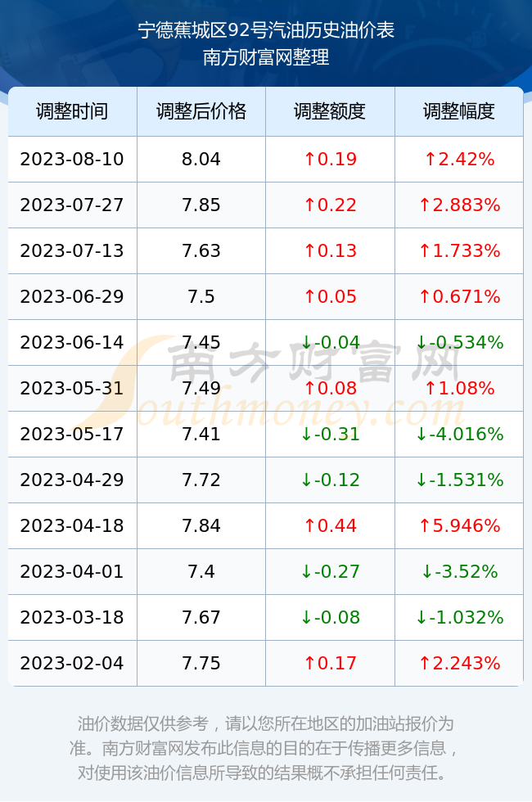Select the 2023-04-01 date cell

(72, 571)
